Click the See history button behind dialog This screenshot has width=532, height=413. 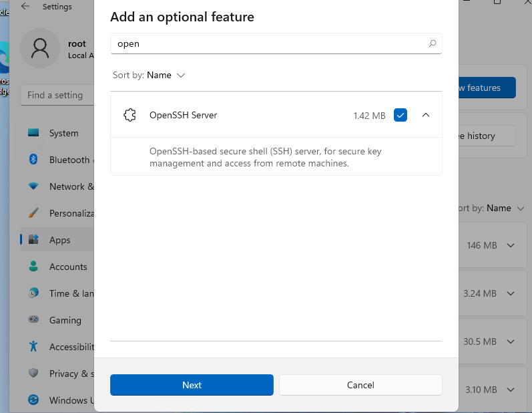pyautogui.click(x=487, y=136)
